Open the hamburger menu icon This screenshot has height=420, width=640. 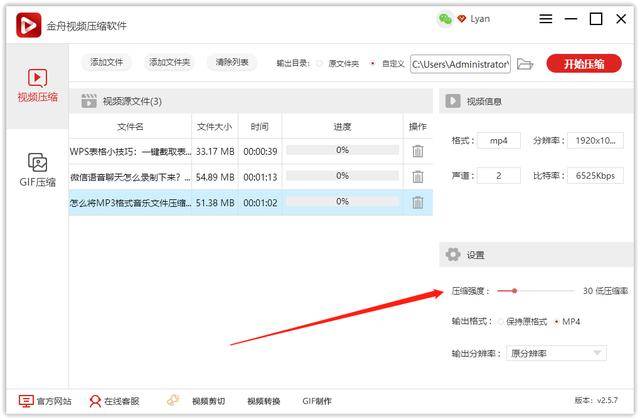tap(546, 19)
